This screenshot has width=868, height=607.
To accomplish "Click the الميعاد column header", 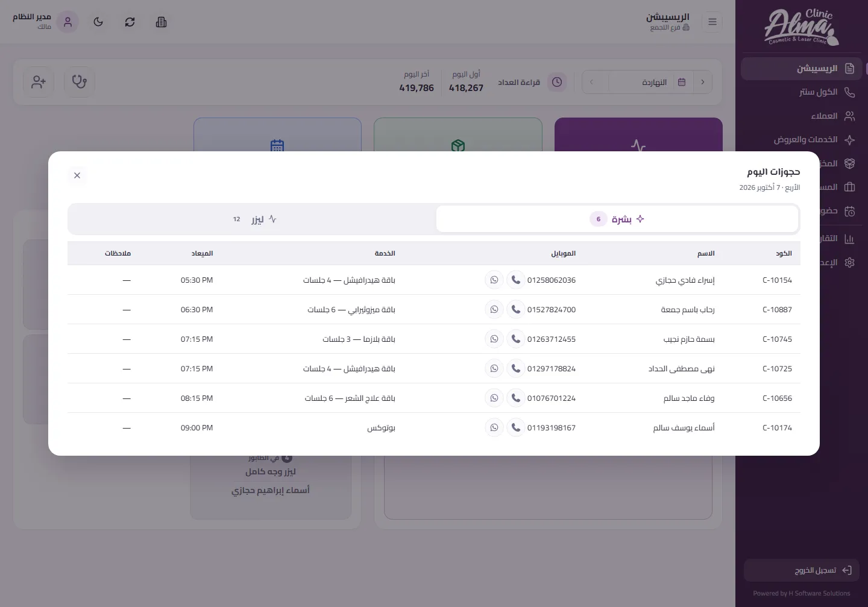I will coord(203,253).
